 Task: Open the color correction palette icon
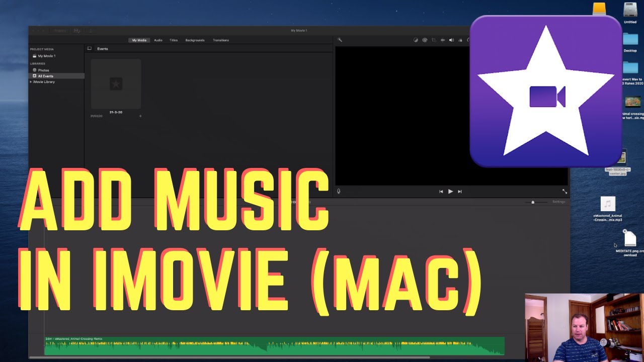(x=425, y=40)
